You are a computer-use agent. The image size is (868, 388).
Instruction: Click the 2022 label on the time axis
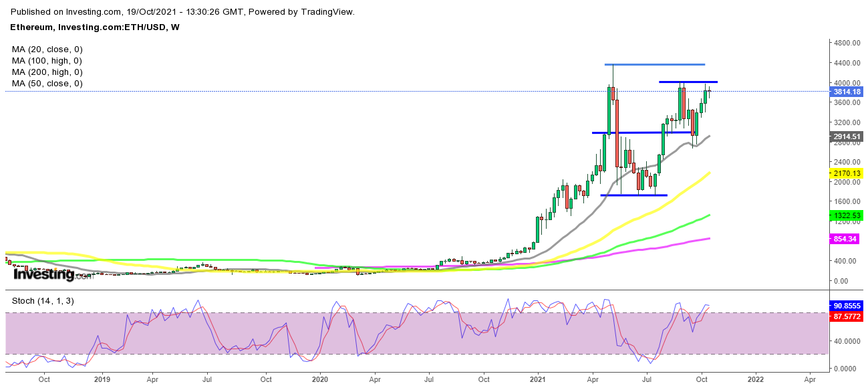pos(756,379)
